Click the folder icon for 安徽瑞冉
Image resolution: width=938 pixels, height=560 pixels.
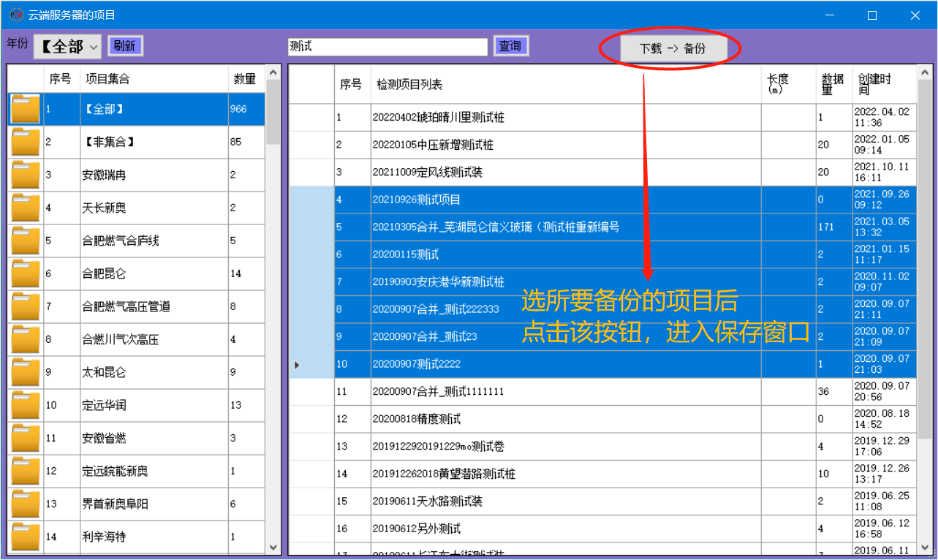tap(26, 175)
